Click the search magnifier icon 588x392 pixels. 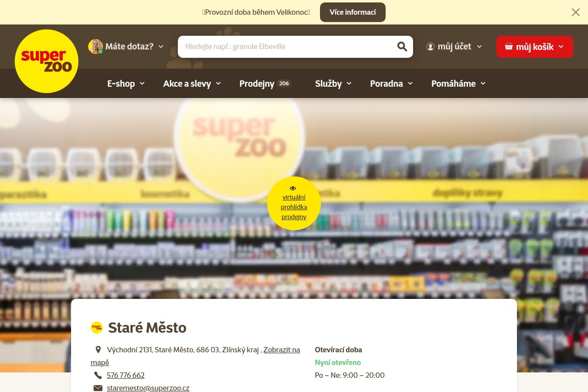point(402,47)
